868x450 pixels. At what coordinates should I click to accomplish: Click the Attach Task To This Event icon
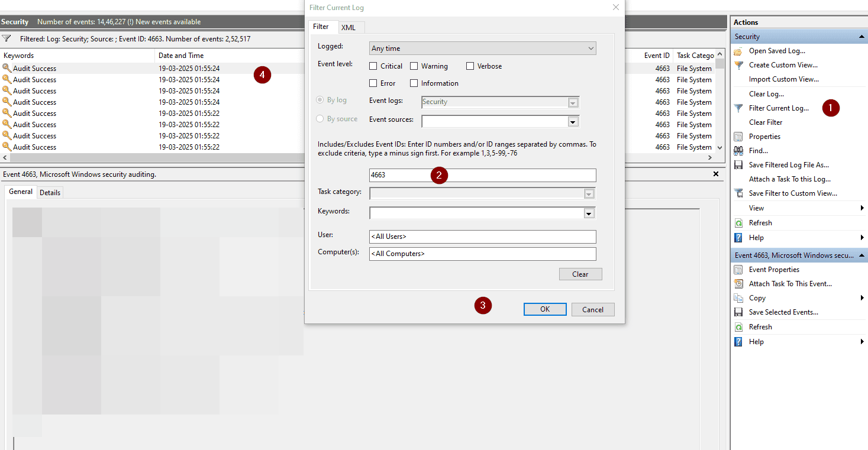coord(738,284)
